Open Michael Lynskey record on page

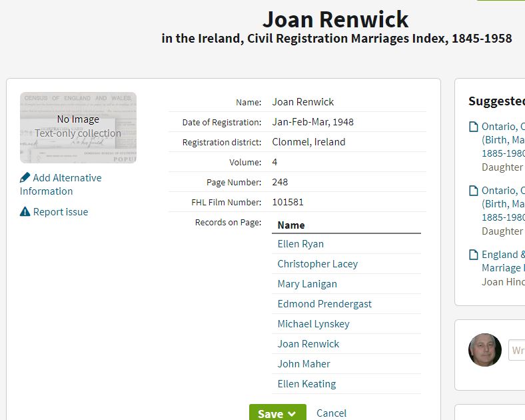(313, 324)
